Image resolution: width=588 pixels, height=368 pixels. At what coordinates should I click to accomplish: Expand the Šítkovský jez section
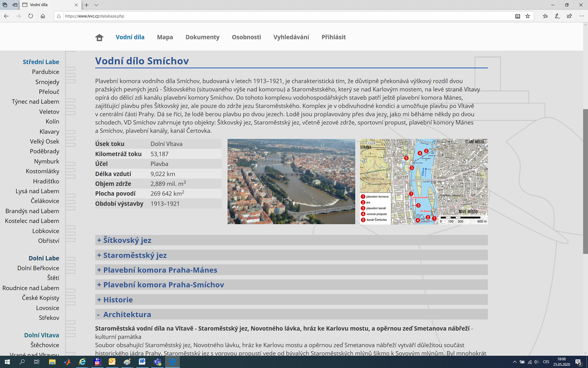127,240
